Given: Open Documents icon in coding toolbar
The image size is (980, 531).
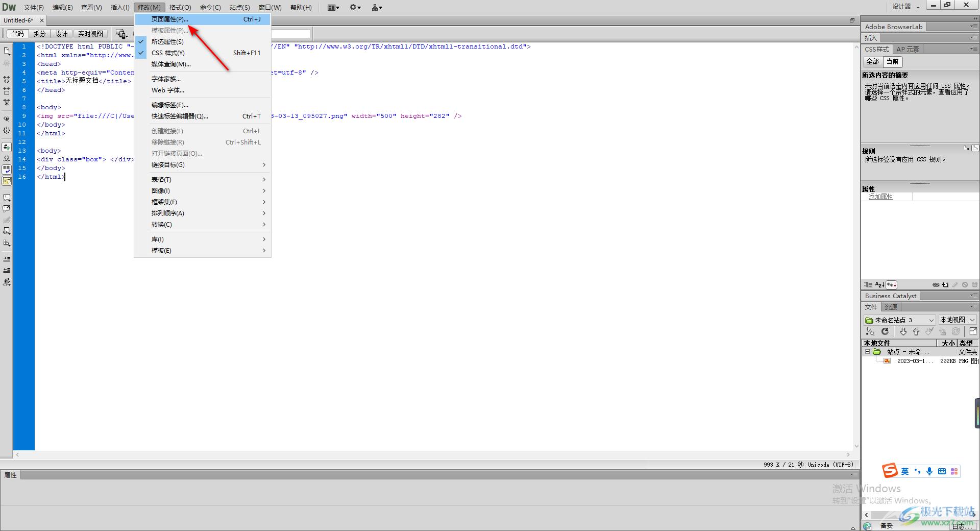Looking at the screenshot, I should coord(7,51).
